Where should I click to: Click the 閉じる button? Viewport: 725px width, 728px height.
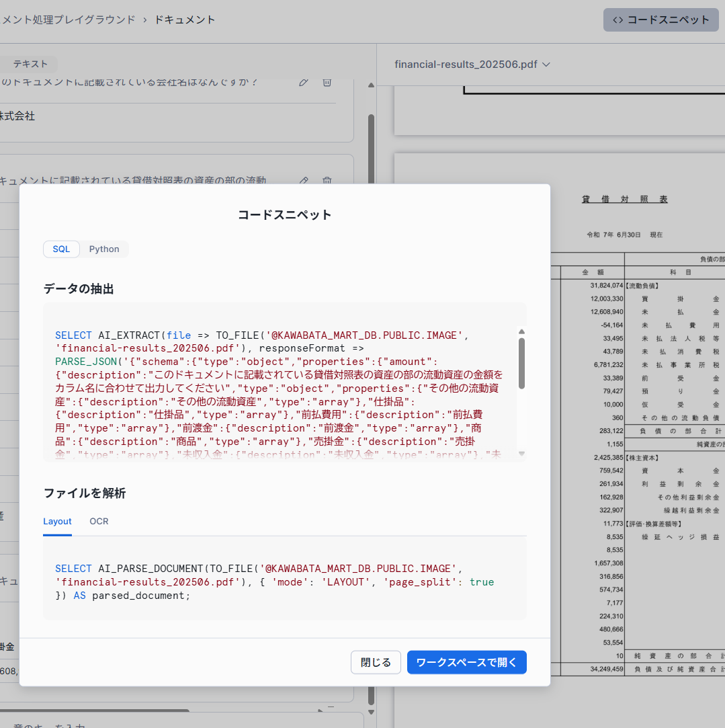click(376, 662)
